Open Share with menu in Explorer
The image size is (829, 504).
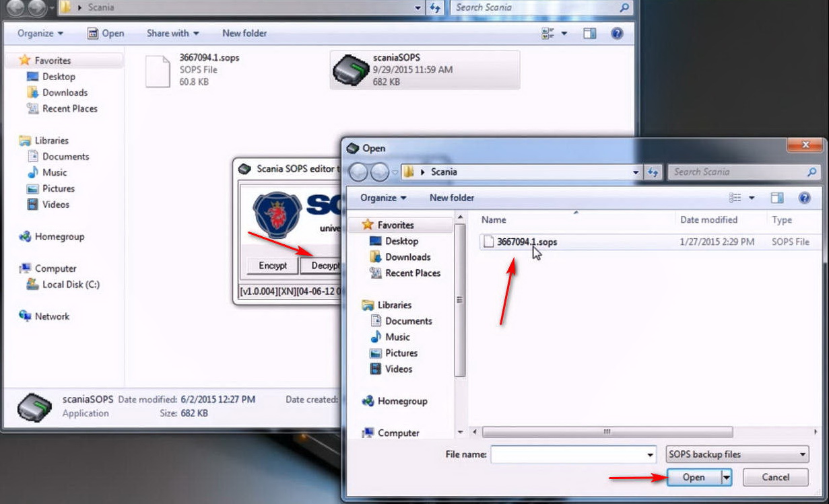click(x=173, y=33)
